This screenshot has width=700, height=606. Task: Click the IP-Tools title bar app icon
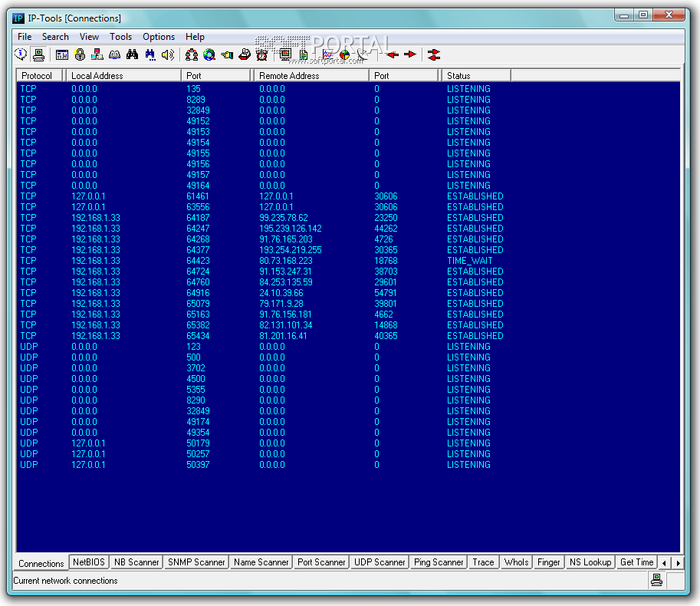coord(18,18)
